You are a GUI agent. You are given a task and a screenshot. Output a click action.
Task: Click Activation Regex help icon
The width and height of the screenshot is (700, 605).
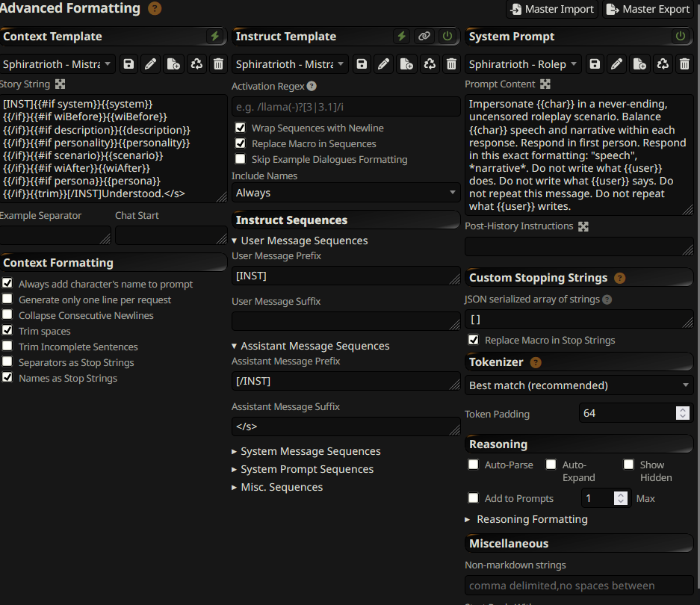click(312, 86)
